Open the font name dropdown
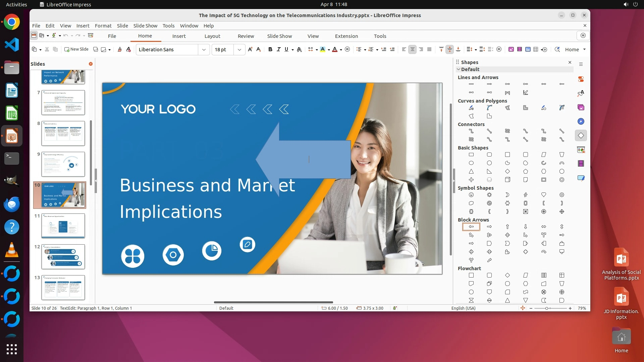Image resolution: width=644 pixels, height=362 pixels. point(204,50)
